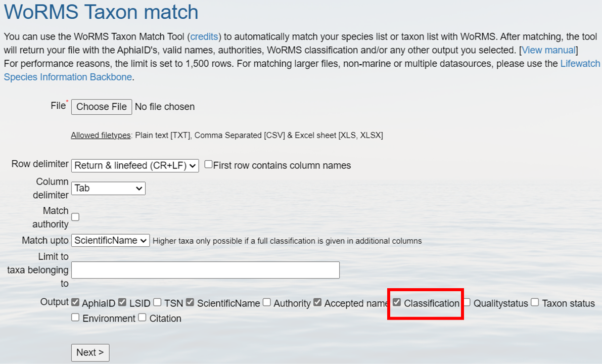The image size is (602, 364).
Task: Enable the Qualitystatus output checkbox
Action: pyautogui.click(x=467, y=302)
